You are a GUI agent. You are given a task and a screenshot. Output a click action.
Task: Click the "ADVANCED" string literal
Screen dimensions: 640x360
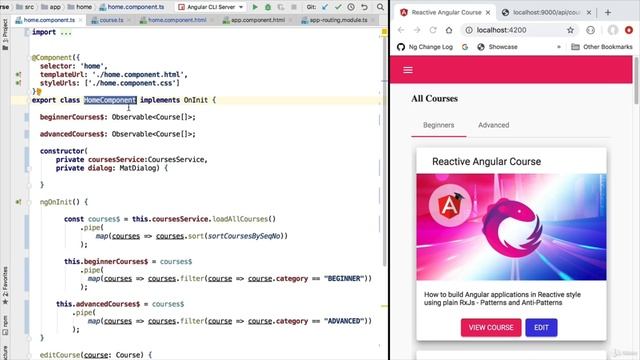pyautogui.click(x=344, y=321)
